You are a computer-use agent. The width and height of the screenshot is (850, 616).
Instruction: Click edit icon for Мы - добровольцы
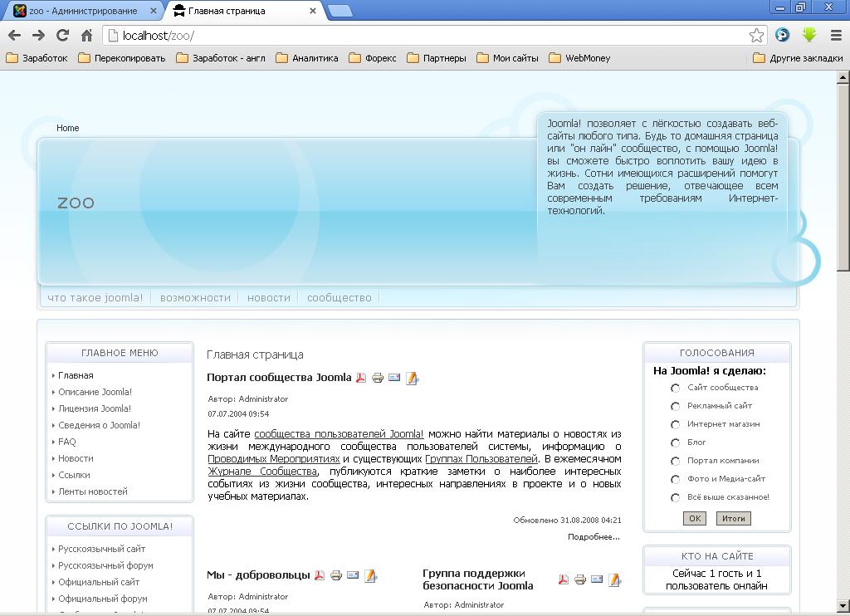pyautogui.click(x=371, y=575)
